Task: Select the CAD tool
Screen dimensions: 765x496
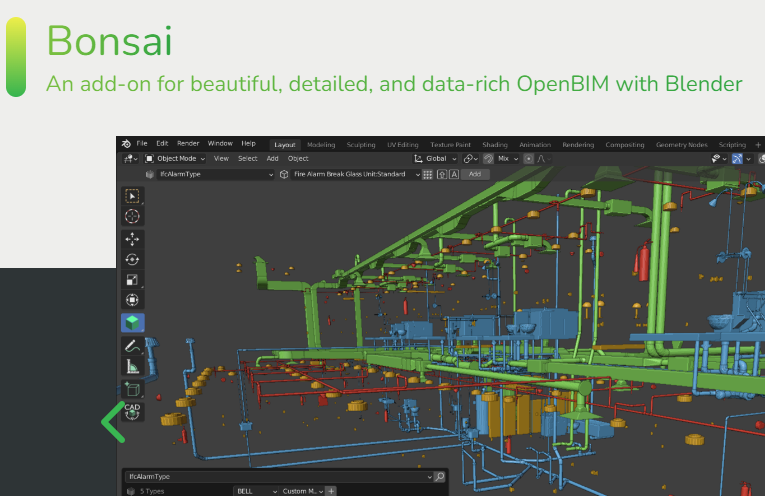Action: pos(132,412)
